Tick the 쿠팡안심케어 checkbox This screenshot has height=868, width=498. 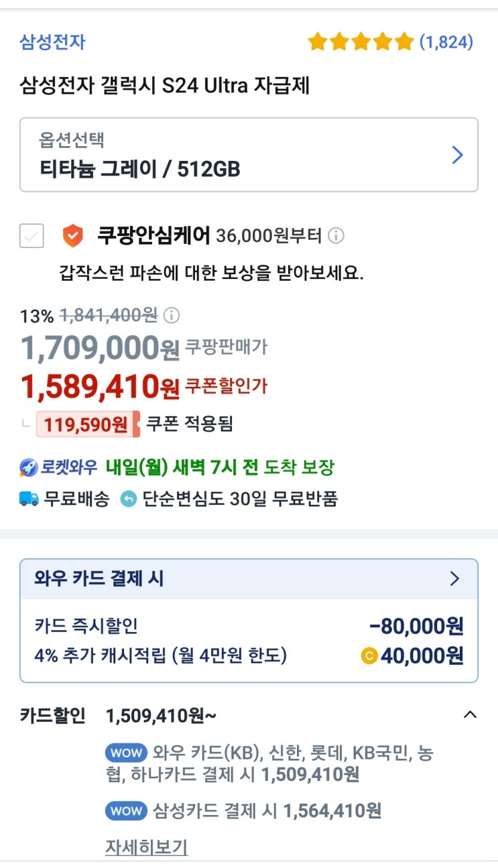pyautogui.click(x=32, y=236)
